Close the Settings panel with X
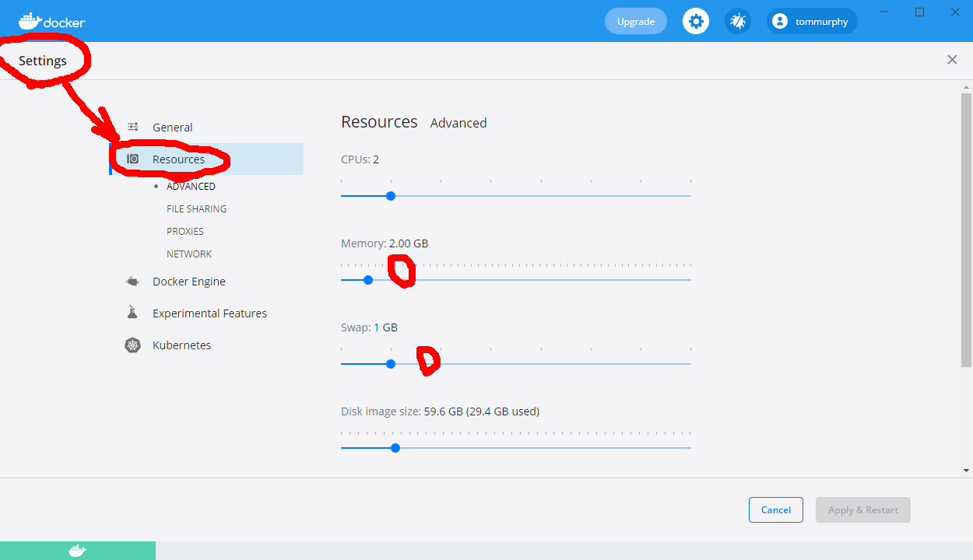Viewport: 973px width, 560px height. (x=952, y=60)
